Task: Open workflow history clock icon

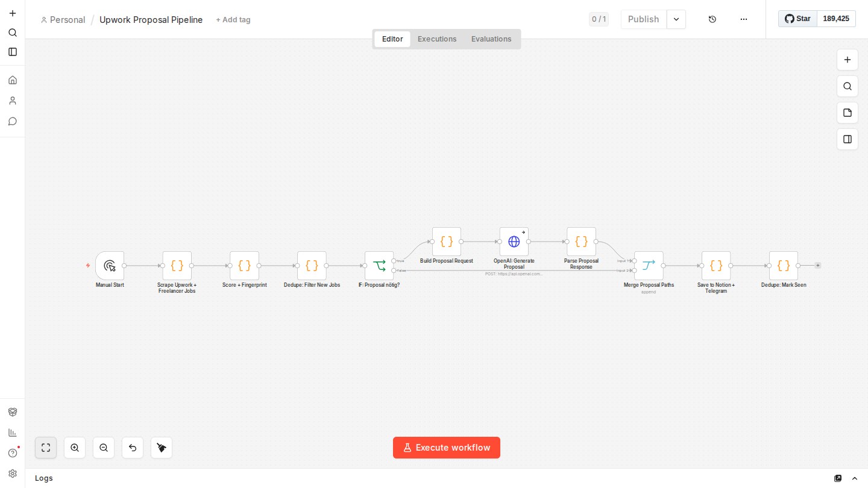Action: [x=712, y=19]
